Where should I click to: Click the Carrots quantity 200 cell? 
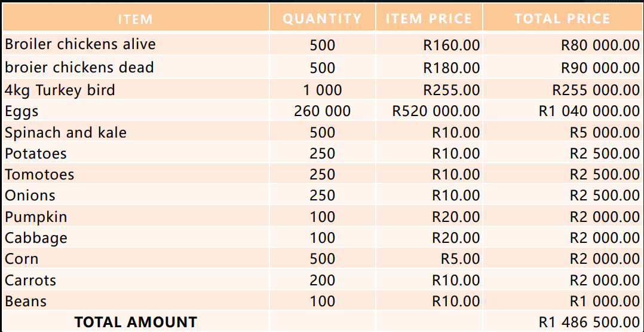click(x=323, y=280)
